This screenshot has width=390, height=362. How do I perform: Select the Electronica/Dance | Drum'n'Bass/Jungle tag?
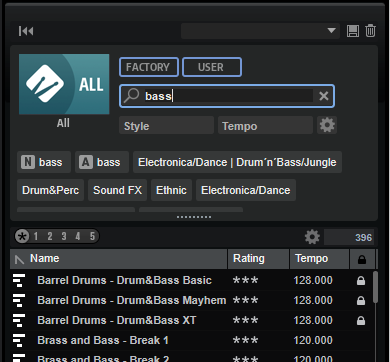click(237, 162)
